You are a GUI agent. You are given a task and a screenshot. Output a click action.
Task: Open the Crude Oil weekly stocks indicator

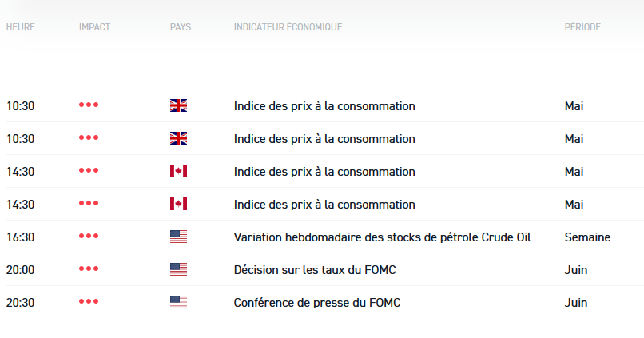coord(383,237)
